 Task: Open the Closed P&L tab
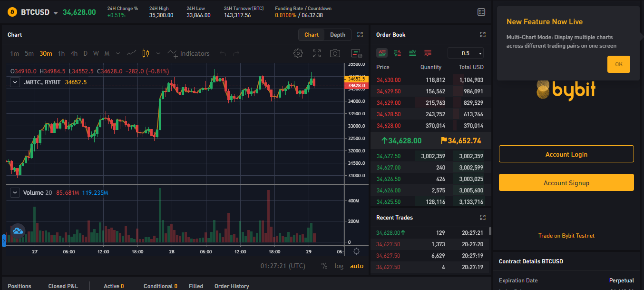tap(63, 286)
